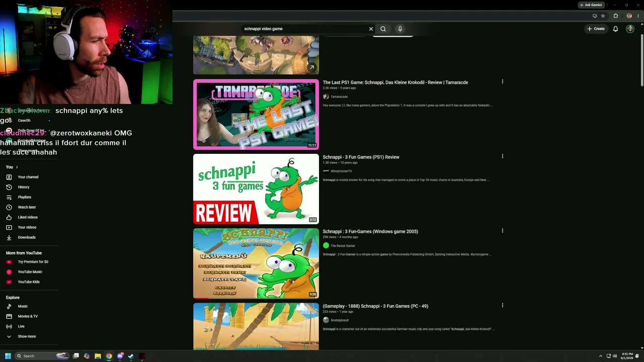Open 'Movies & TV' under Explore
Viewport: 644px width, 362px height.
29,316
